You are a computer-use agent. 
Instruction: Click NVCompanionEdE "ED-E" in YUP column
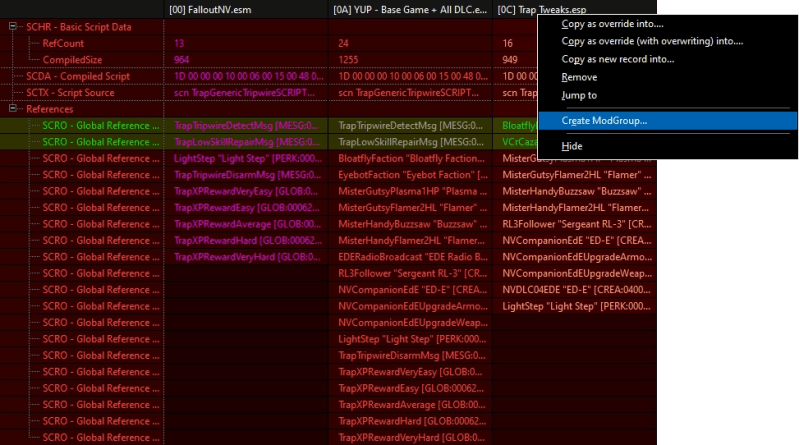[x=412, y=290]
